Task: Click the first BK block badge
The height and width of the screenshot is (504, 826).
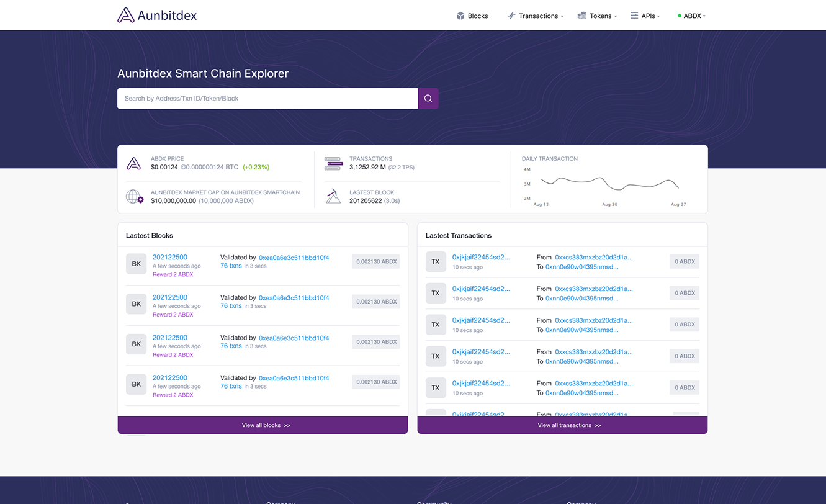Action: tap(137, 264)
